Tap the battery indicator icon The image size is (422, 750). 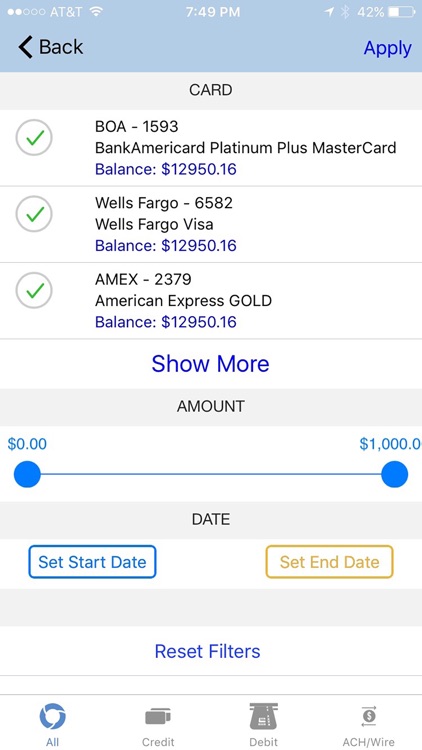tap(402, 12)
